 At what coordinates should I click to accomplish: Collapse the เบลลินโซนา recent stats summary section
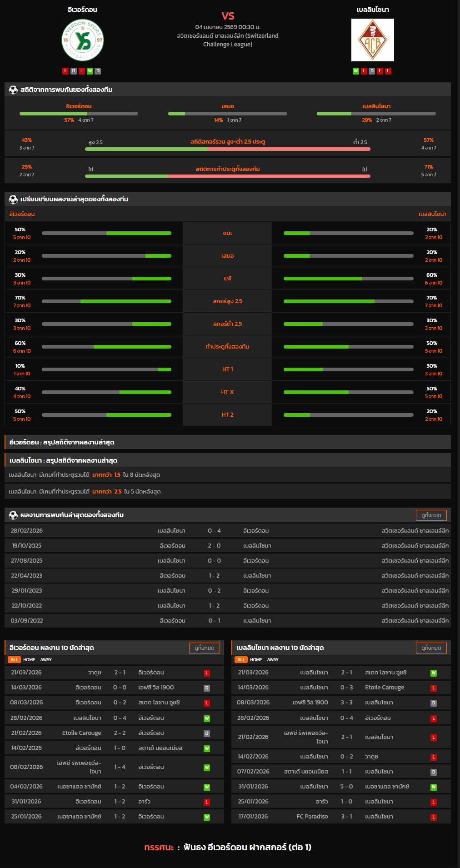pos(227,460)
